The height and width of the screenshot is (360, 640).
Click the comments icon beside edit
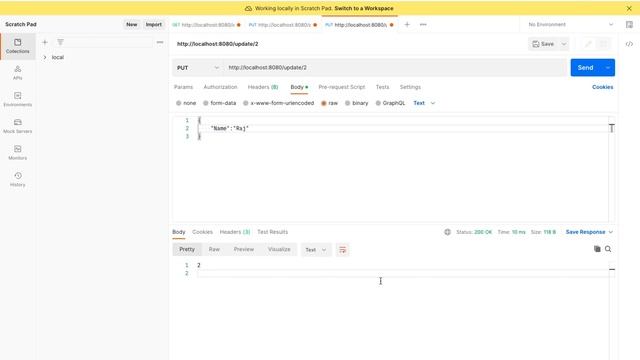(603, 44)
